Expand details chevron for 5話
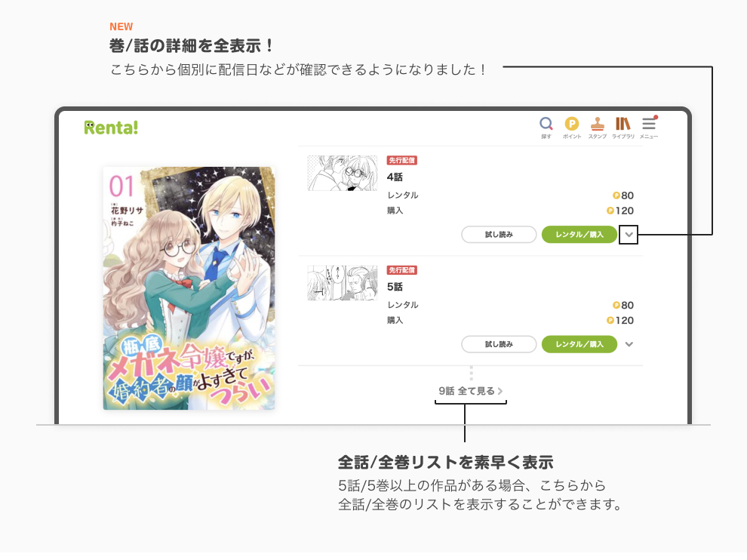 629,344
